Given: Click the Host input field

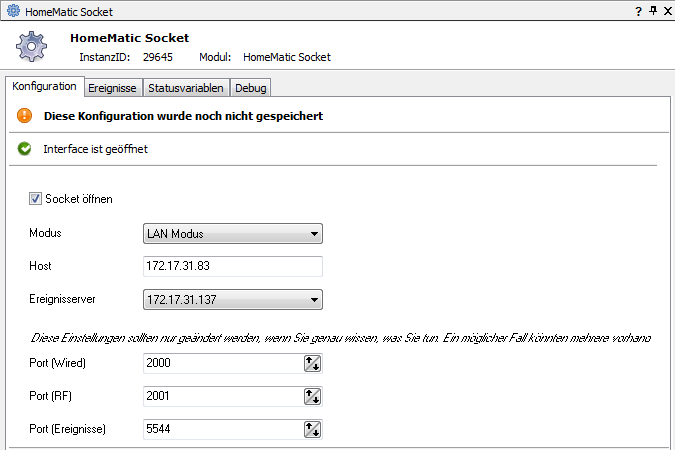Looking at the screenshot, I should [233, 266].
